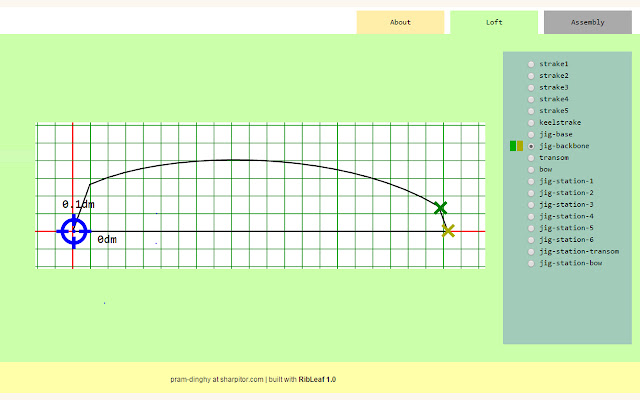Choose the jig-station-transom radio button
640x400 pixels.
(531, 252)
